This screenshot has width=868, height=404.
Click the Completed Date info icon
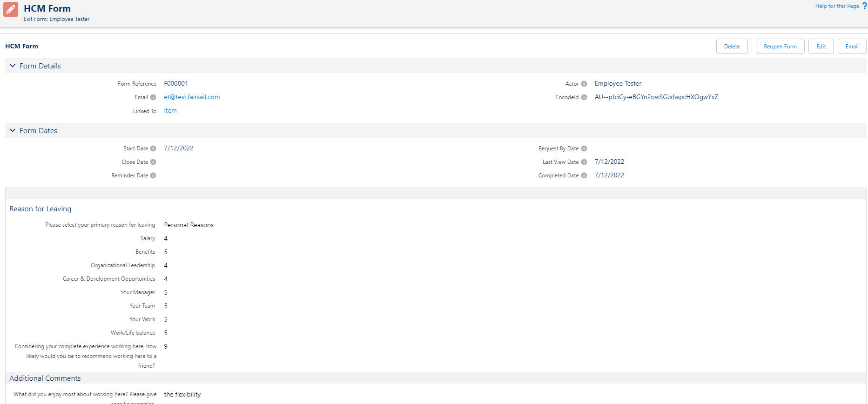point(584,175)
